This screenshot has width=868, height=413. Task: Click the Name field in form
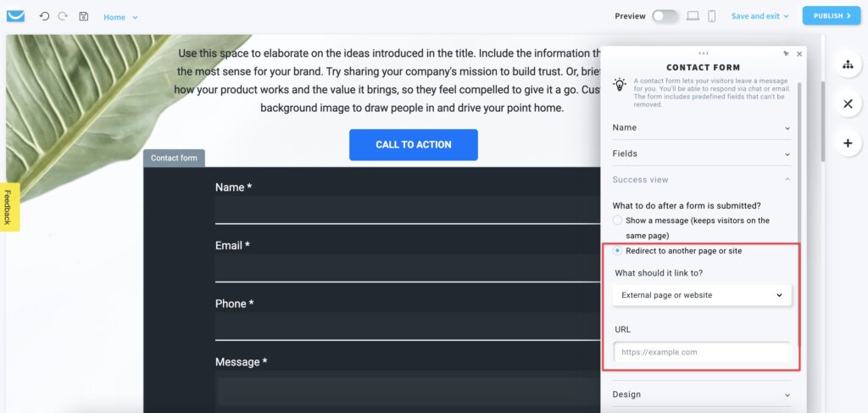pyautogui.click(x=408, y=209)
